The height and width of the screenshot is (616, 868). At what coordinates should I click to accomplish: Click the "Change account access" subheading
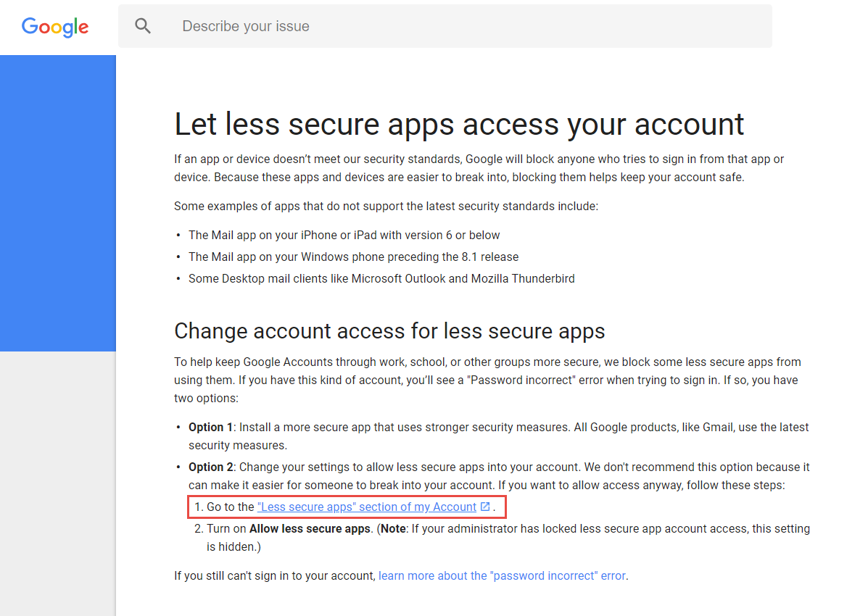pos(389,331)
